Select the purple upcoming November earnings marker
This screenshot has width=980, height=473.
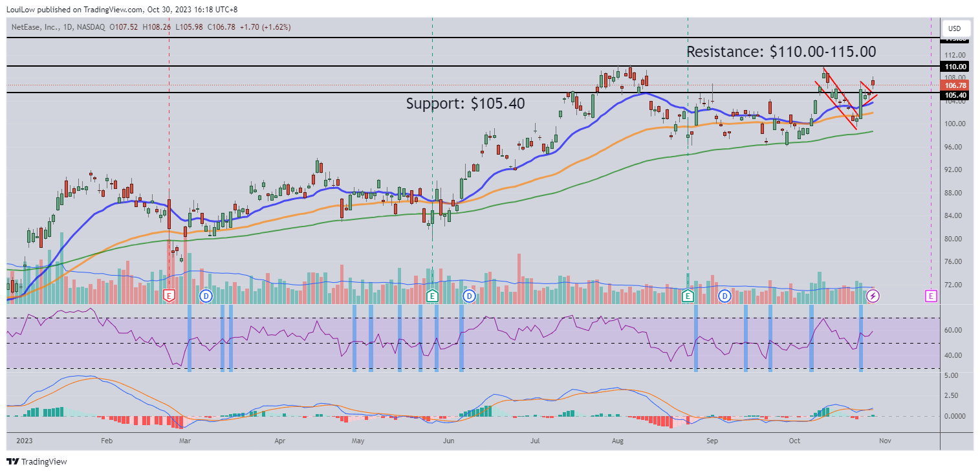click(x=931, y=296)
